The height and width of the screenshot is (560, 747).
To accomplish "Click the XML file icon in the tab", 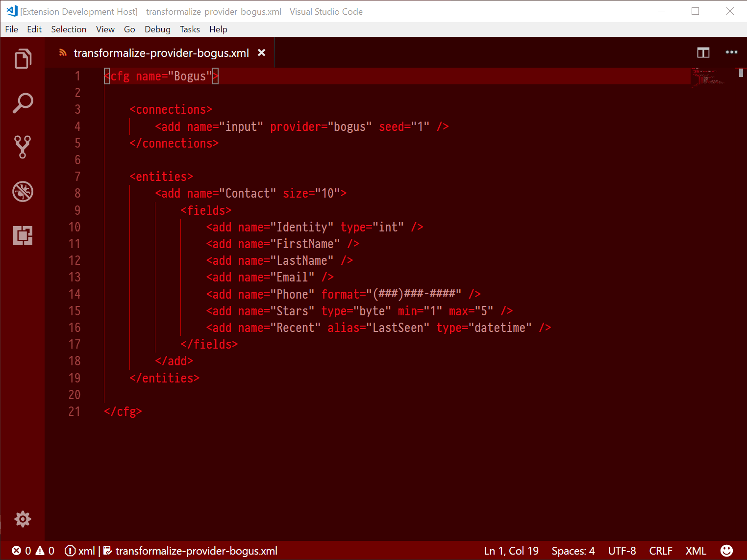I will 63,52.
